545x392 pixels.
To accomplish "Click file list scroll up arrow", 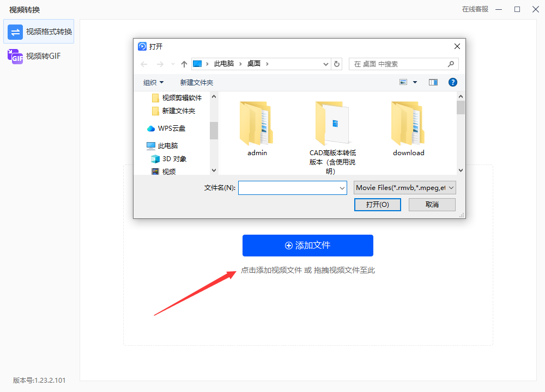I will click(461, 96).
